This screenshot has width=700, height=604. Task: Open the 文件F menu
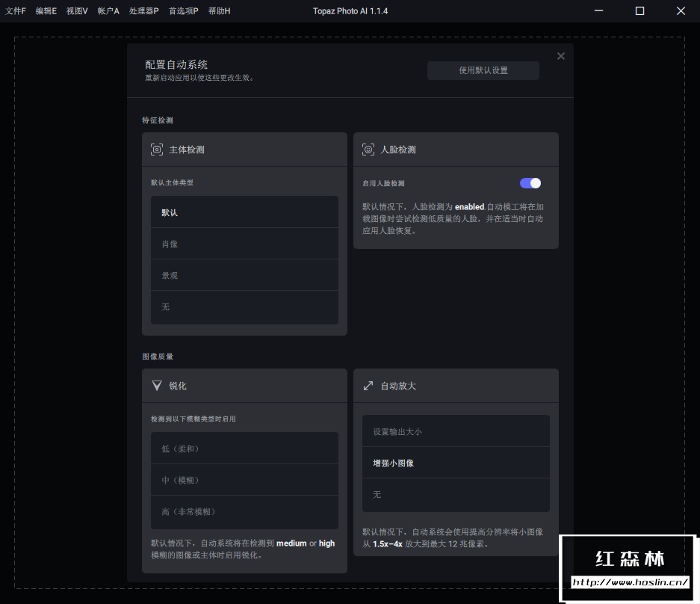[x=16, y=10]
